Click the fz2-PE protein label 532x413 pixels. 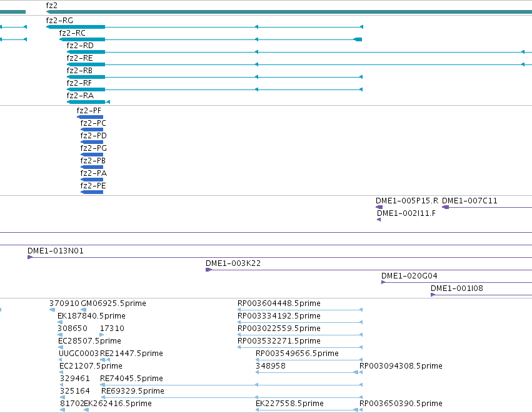(93, 186)
